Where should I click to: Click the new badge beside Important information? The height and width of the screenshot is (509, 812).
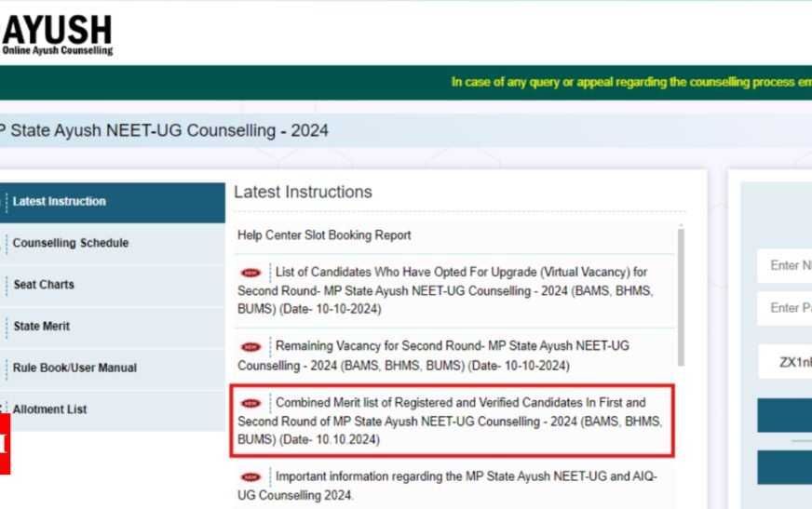[x=251, y=477]
